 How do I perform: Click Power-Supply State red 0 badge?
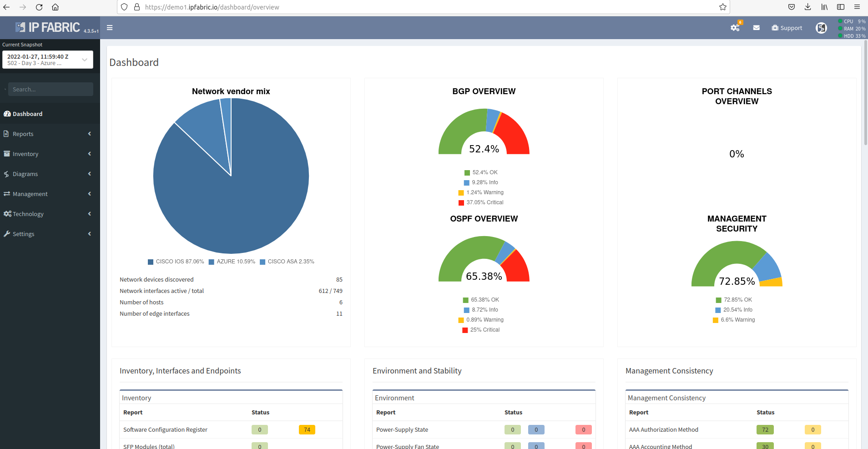tap(584, 429)
